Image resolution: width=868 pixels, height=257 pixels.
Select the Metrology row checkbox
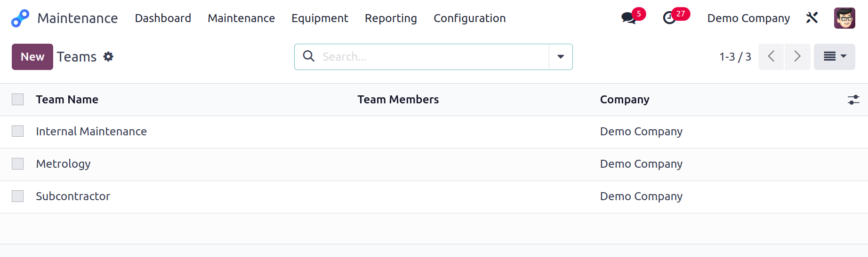point(18,164)
